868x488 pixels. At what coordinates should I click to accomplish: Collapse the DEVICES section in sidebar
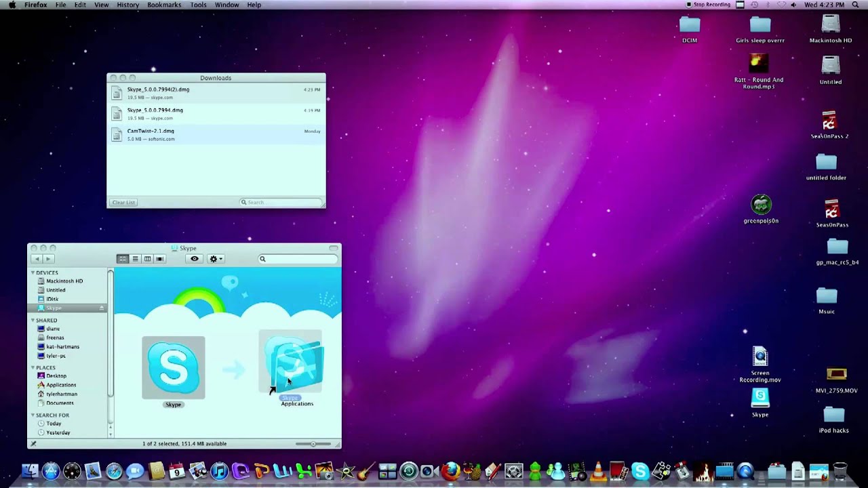click(33, 272)
